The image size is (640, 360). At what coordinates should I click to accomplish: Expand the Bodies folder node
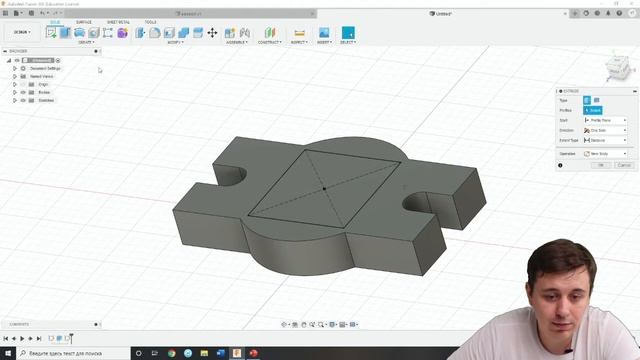coord(15,92)
